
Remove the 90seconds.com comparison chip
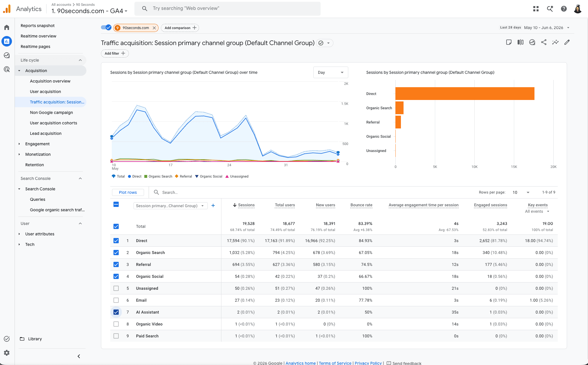[x=154, y=28]
